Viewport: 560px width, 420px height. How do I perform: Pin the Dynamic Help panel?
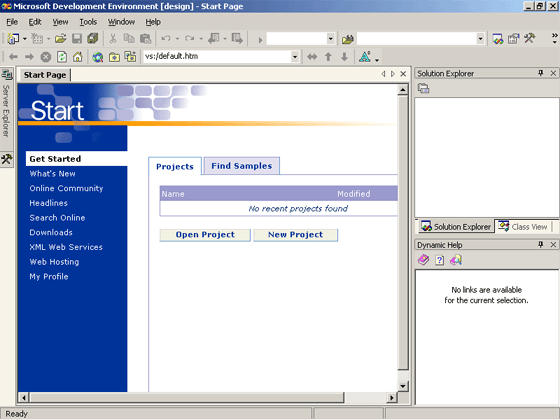point(541,245)
